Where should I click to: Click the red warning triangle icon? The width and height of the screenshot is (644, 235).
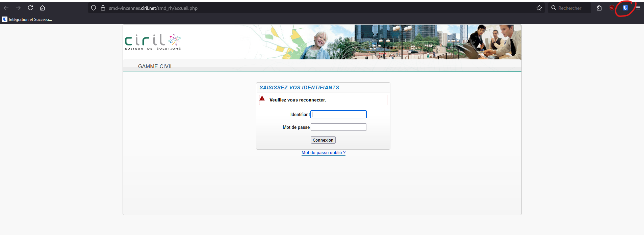coord(262,98)
